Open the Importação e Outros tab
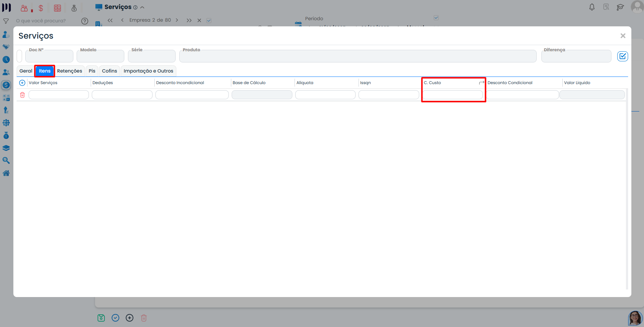This screenshot has height=327, width=644. 148,71
